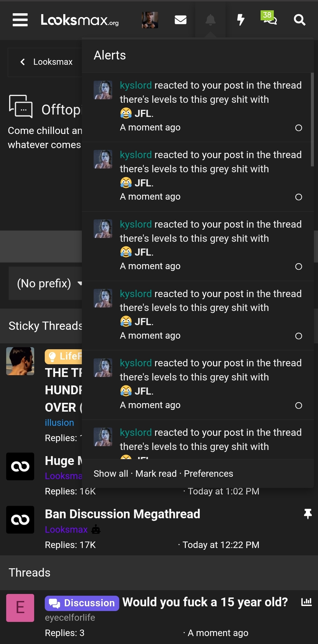The height and width of the screenshot is (644, 318).
Task: Click the bell alerts icon
Action: [x=210, y=20]
